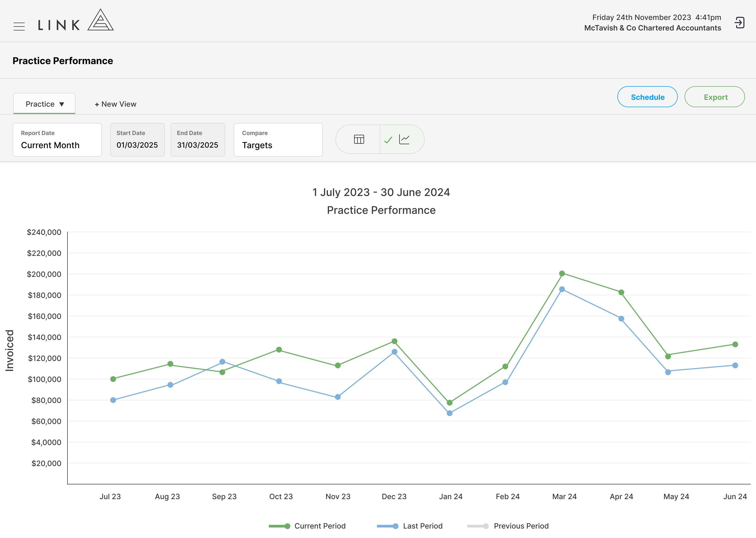
Task: Click the Jul 23 x-axis label
Action: click(x=110, y=496)
